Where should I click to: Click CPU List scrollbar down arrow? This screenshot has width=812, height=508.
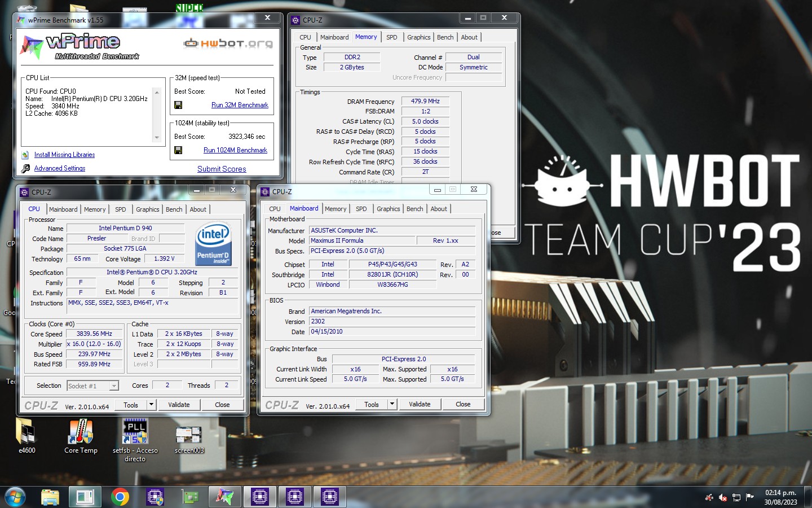(157, 138)
